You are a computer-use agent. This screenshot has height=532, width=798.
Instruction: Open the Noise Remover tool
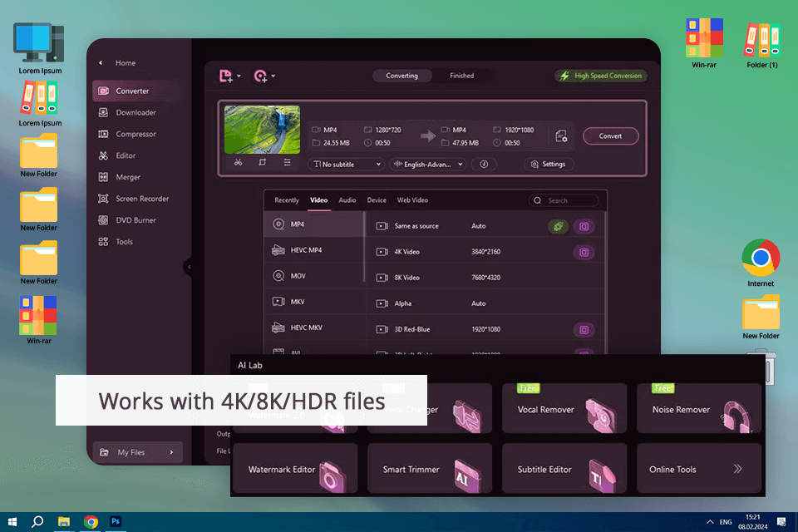tap(699, 409)
